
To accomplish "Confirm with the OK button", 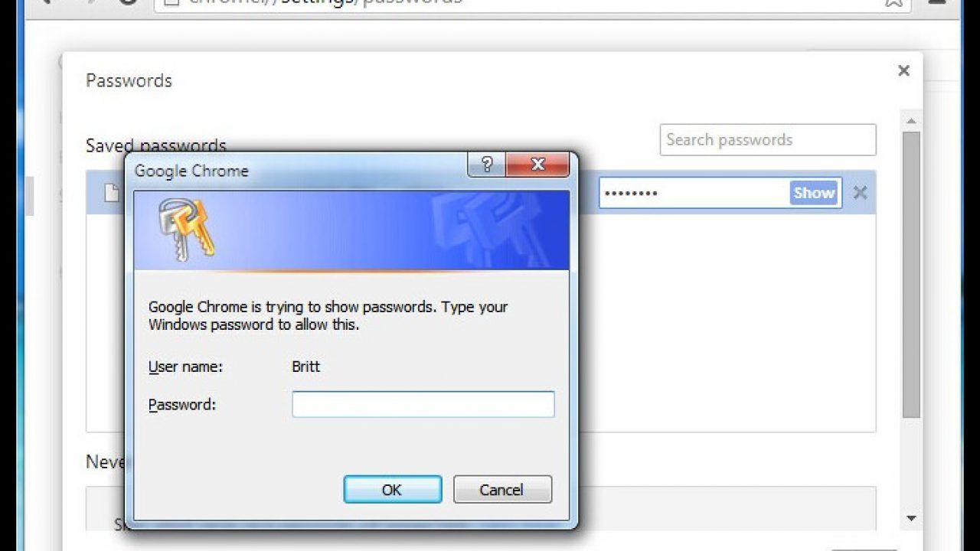I will click(x=392, y=490).
